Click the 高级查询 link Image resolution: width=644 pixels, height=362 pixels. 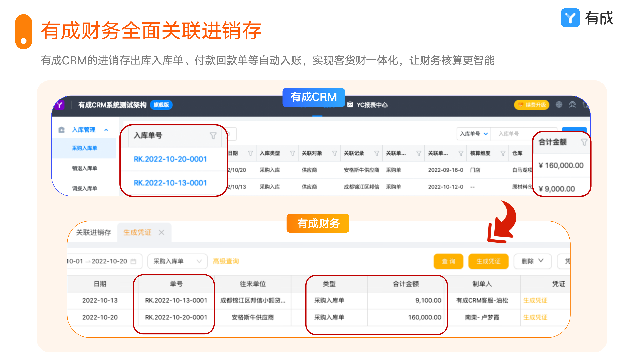pyautogui.click(x=226, y=261)
